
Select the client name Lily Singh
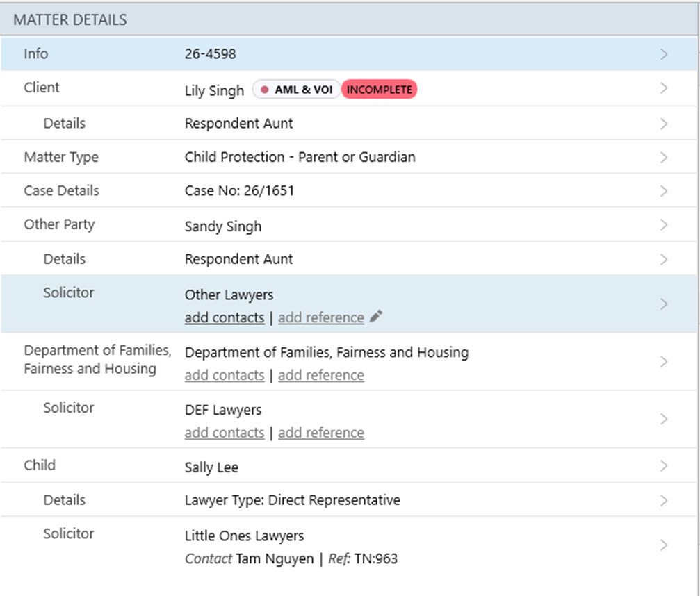[x=214, y=90]
